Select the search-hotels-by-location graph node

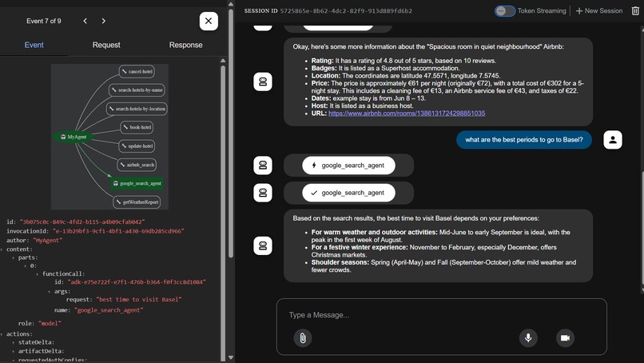[x=137, y=109]
